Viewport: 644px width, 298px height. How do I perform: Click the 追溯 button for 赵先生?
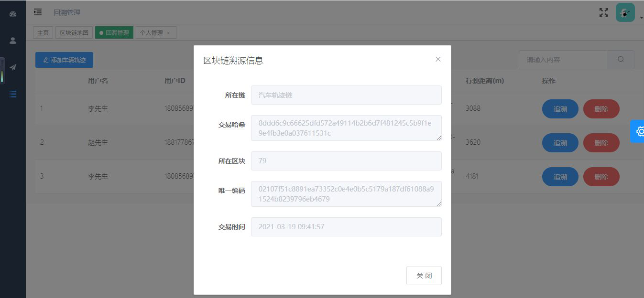(560, 142)
